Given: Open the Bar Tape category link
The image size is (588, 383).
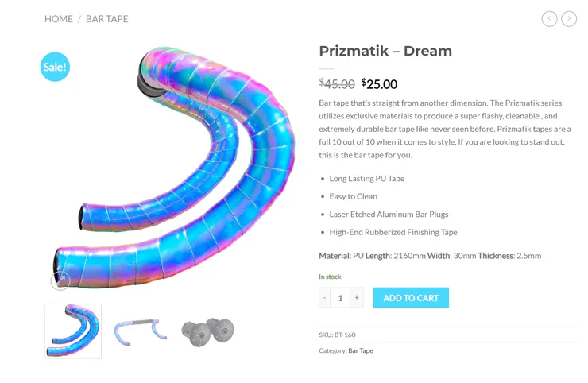Looking at the screenshot, I should click(x=361, y=350).
